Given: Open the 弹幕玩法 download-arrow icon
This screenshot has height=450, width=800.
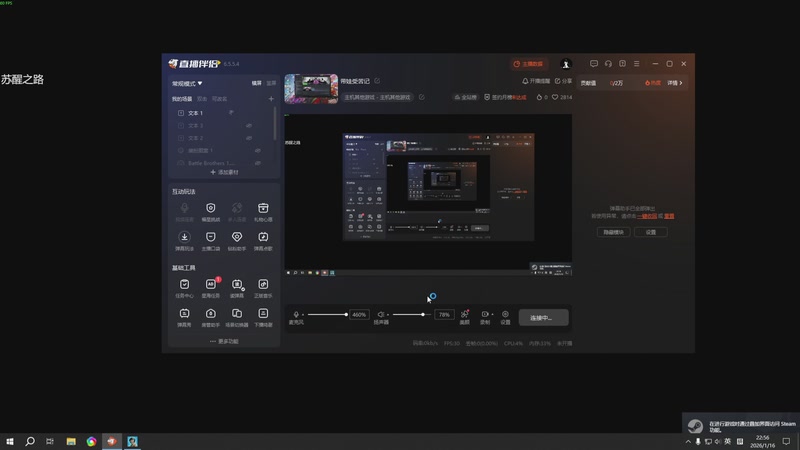Looking at the screenshot, I should 184,237.
